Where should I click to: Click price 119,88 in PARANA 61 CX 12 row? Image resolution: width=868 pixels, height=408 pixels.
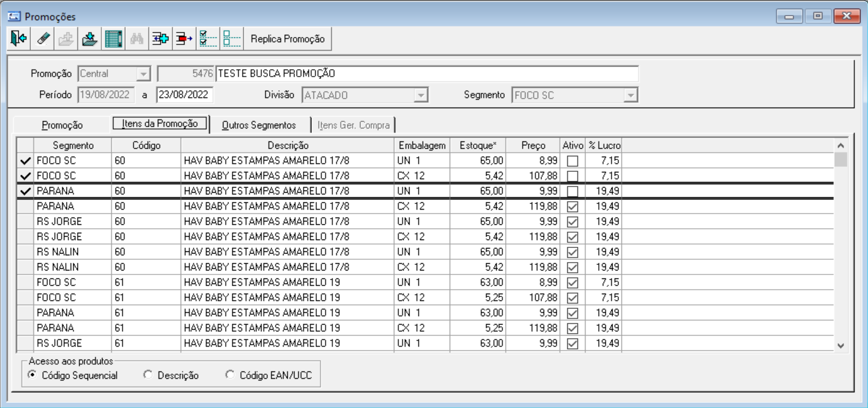533,328
